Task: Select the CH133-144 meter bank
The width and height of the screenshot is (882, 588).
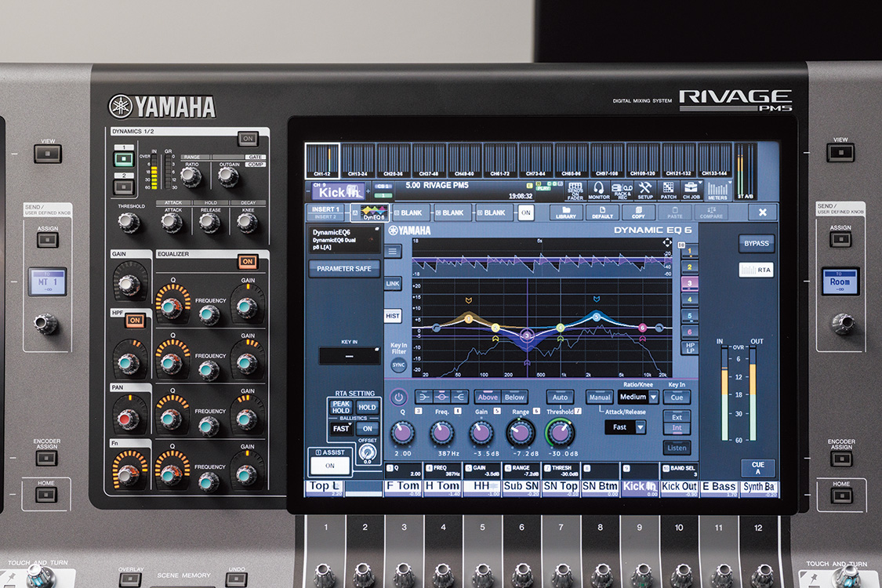Action: 714,161
